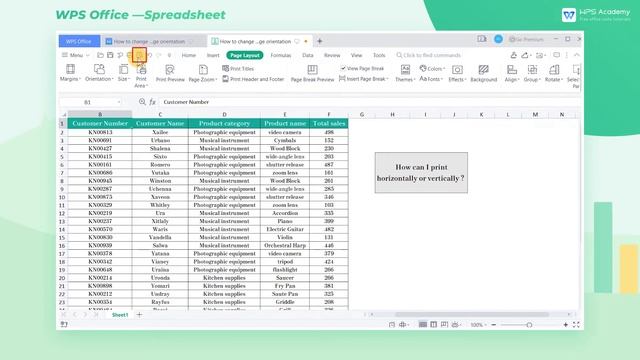The image size is (640, 360).
Task: Switch to Normal view in status bar
Action: pyautogui.click(x=423, y=324)
